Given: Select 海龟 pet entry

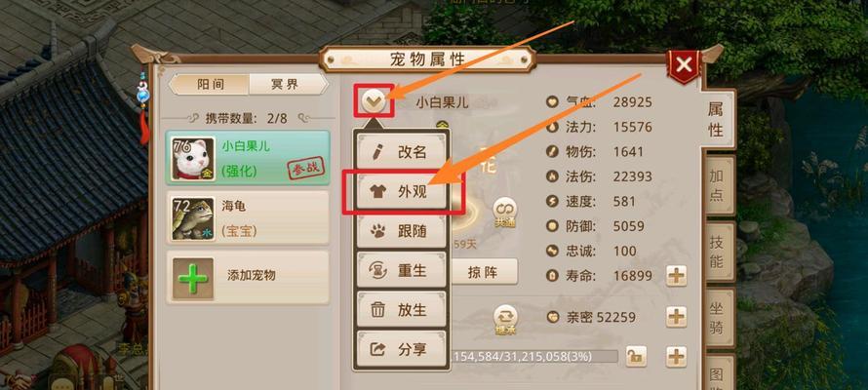Looking at the screenshot, I should coord(248,218).
